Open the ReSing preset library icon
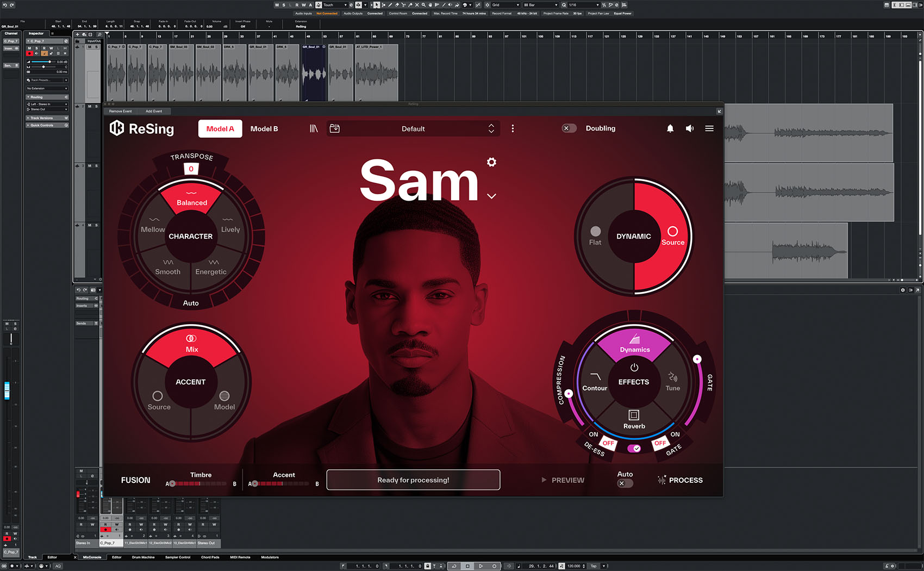The image size is (924, 571). pyautogui.click(x=314, y=128)
